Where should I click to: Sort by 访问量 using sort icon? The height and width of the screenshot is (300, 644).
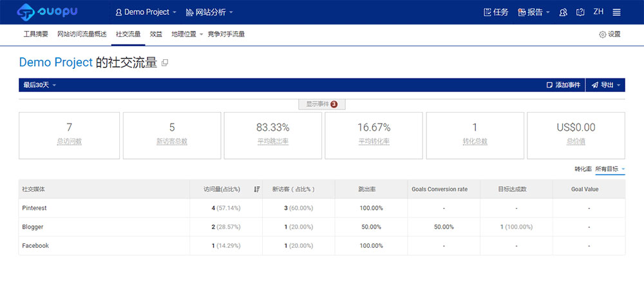point(257,189)
